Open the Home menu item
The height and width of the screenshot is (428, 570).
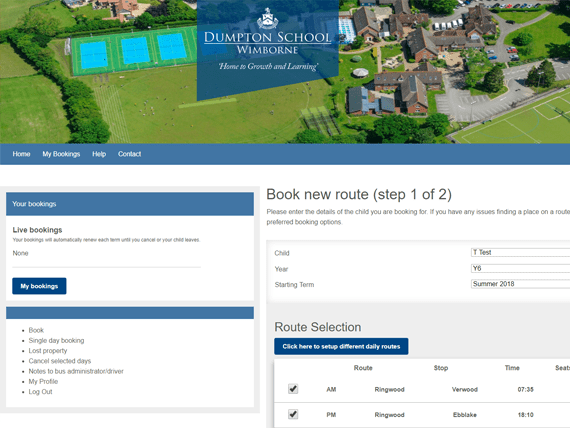click(21, 154)
